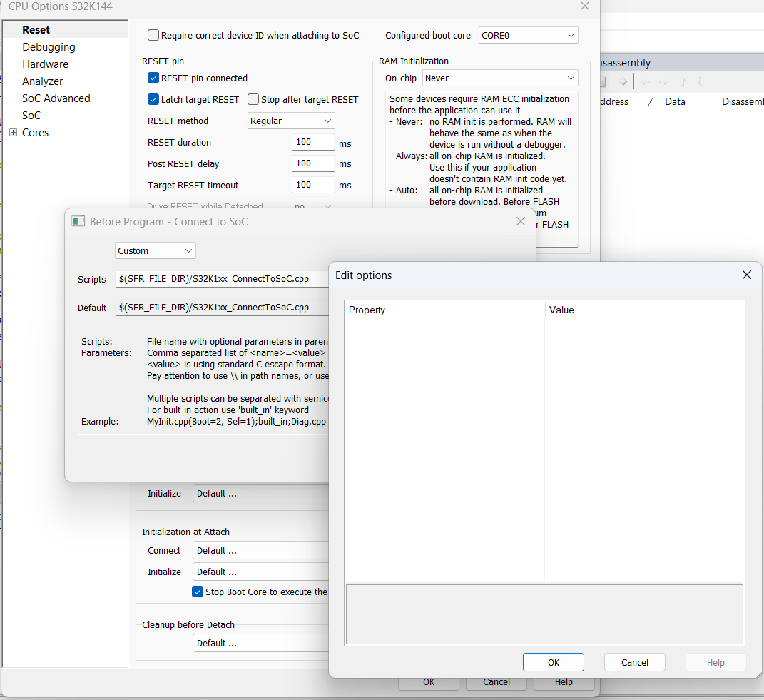Open Custom dropdown in Before Program dialog
Image resolution: width=764 pixels, height=700 pixels.
coord(156,250)
